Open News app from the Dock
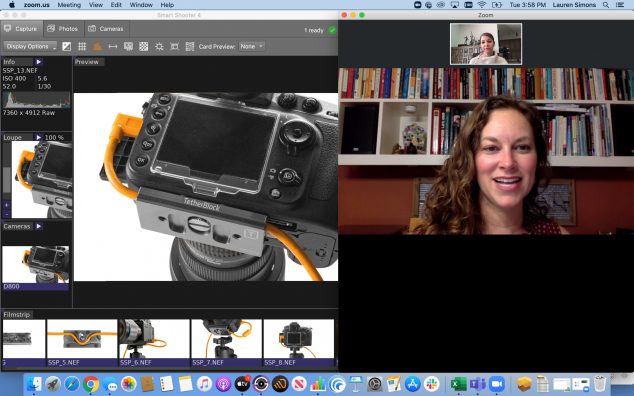634x396 pixels. pos(299,383)
